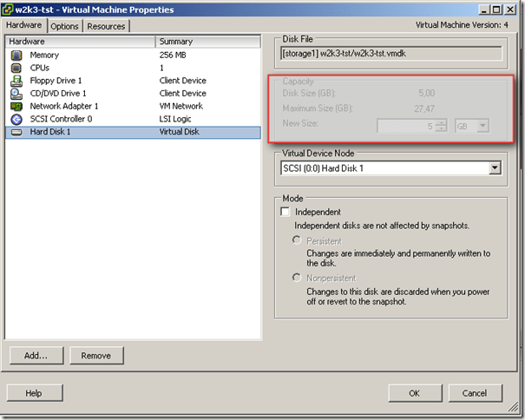Switch to the Options tab

(x=64, y=26)
